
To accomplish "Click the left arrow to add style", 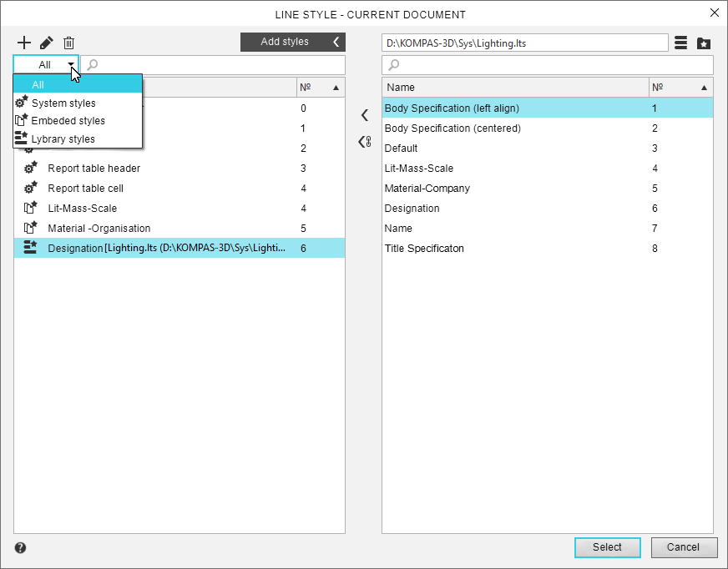I will (x=364, y=115).
